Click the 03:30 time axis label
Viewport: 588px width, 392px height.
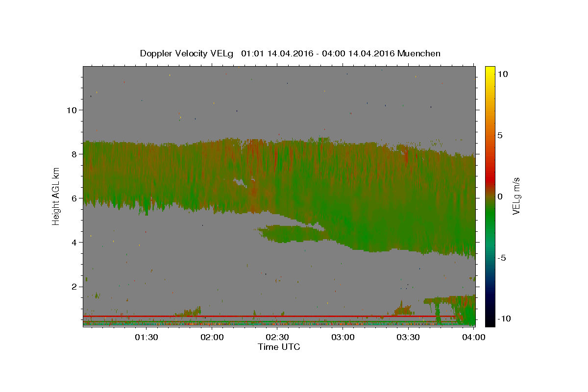[x=409, y=338]
